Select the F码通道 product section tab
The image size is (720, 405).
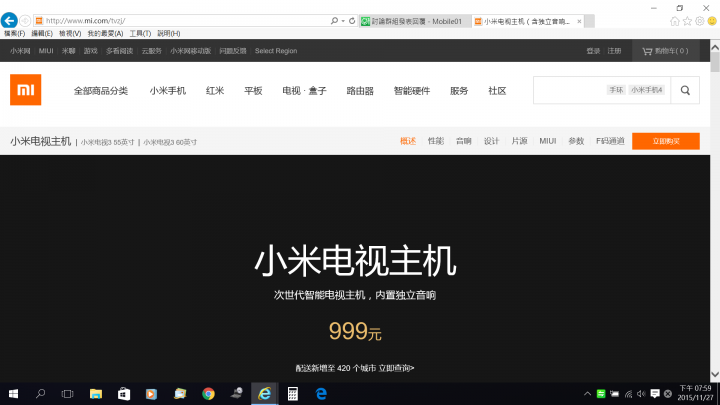[610, 141]
